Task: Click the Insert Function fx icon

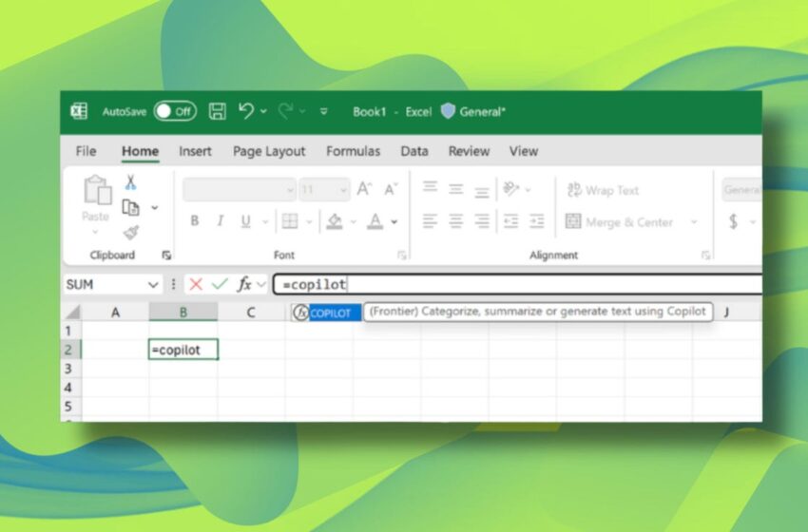Action: [x=244, y=284]
